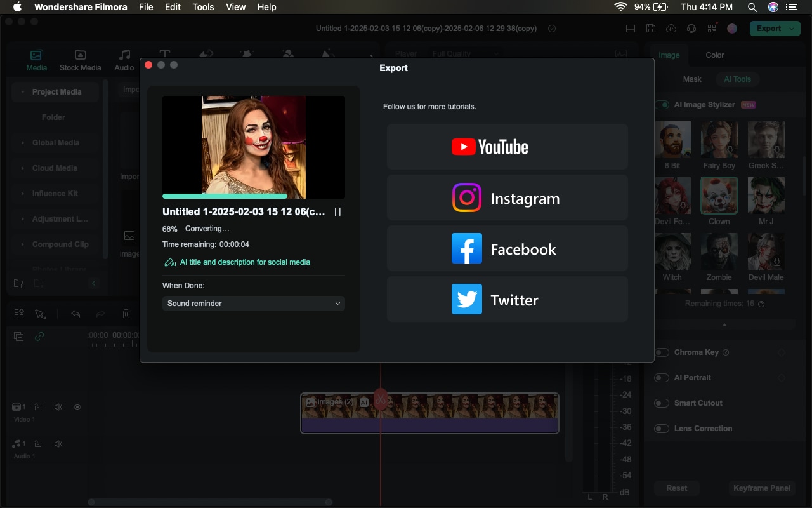Open the Audio tab
Screen dimensions: 812x508
pyautogui.click(x=124, y=60)
